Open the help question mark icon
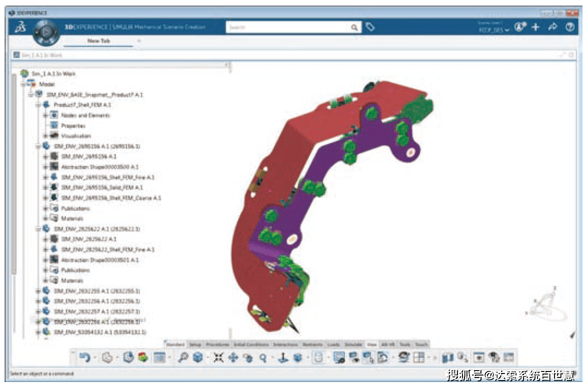This screenshot has height=388, width=588. [x=569, y=27]
